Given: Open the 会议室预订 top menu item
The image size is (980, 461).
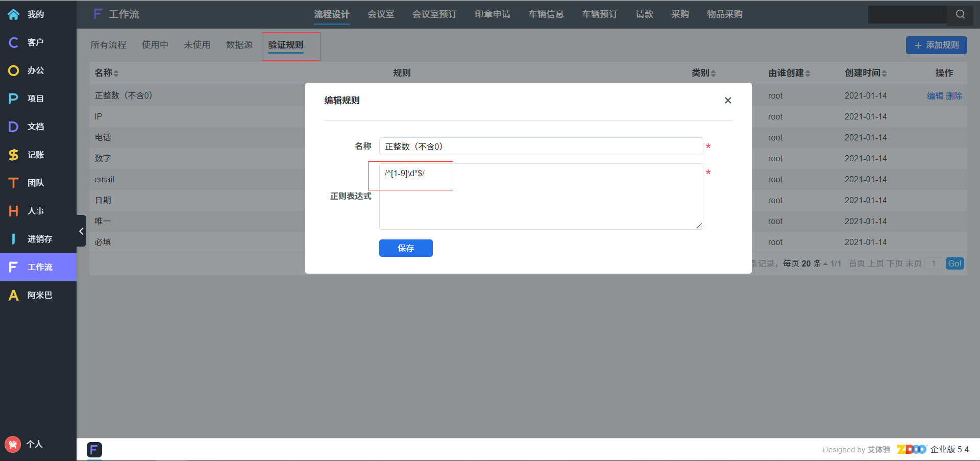Looking at the screenshot, I should (434, 14).
